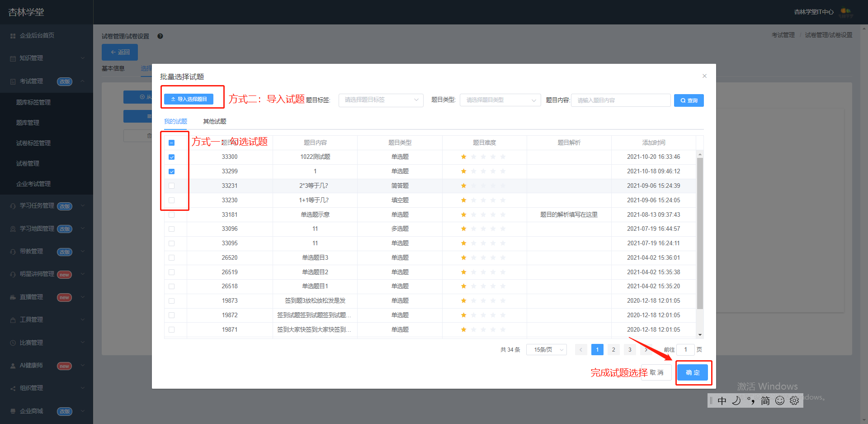
Task: Click the previous page arrow
Action: [581, 350]
